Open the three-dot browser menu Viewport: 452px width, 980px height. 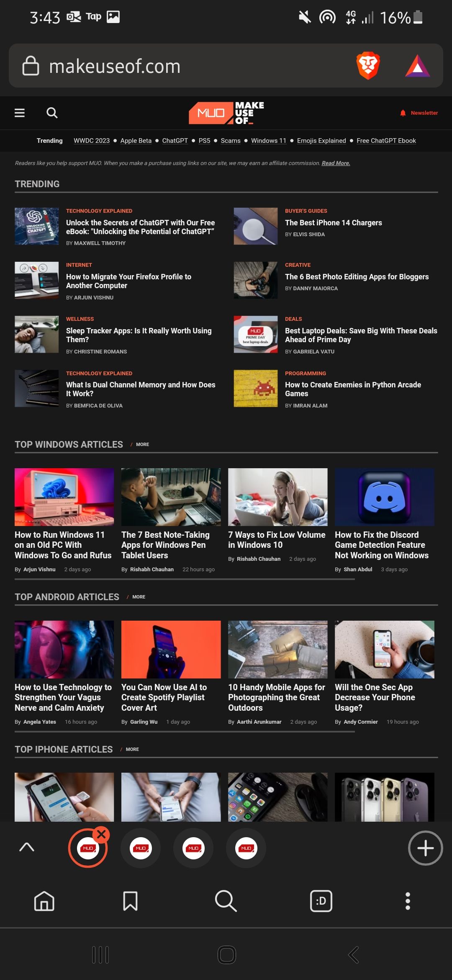point(408,901)
